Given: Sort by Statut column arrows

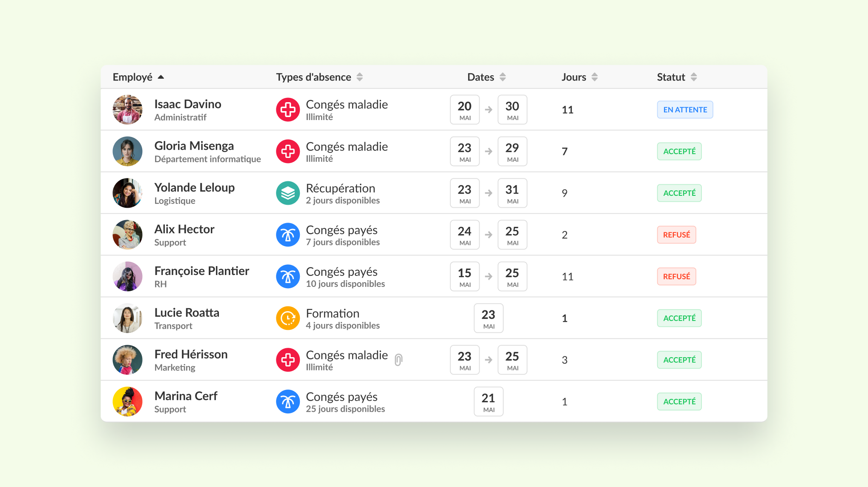Looking at the screenshot, I should point(693,77).
